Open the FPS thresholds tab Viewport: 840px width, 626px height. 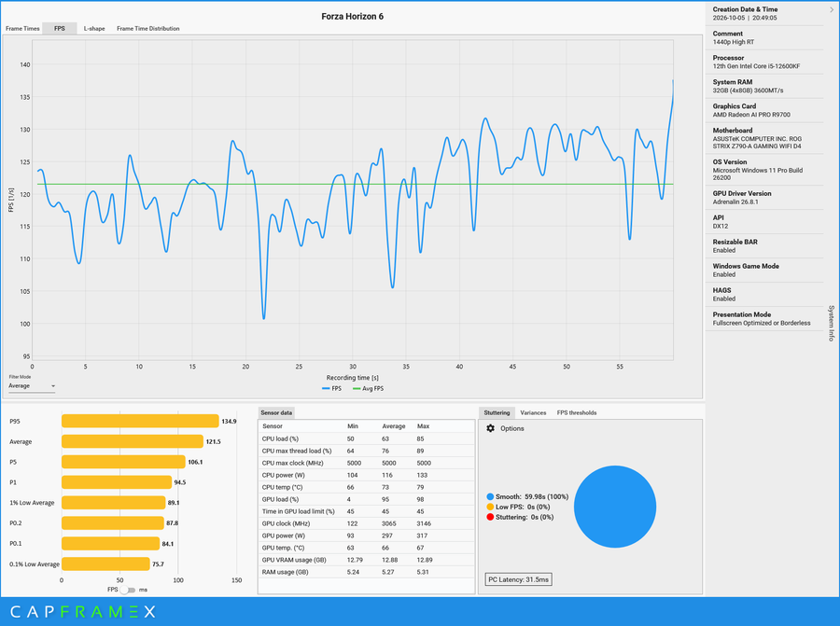click(x=577, y=413)
